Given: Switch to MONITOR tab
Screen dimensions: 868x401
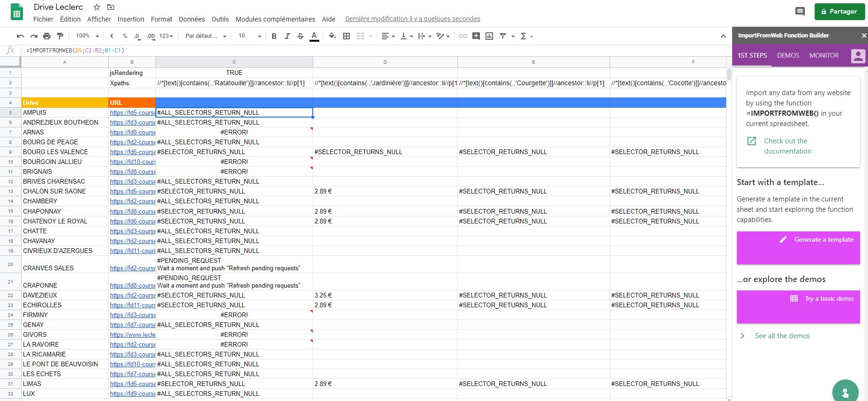Looking at the screenshot, I should click(824, 55).
